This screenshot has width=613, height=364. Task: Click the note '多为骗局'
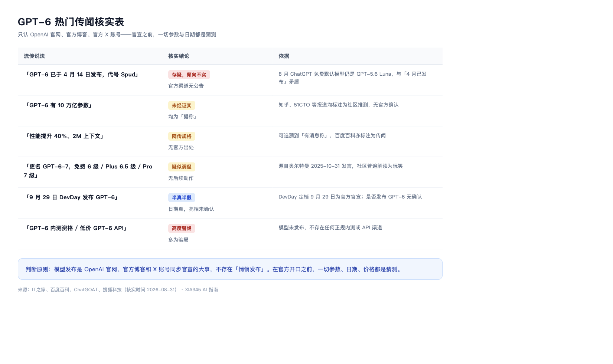pos(178,240)
